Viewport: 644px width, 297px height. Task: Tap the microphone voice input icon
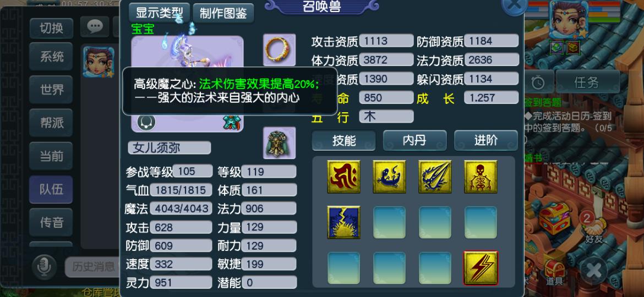[45, 266]
